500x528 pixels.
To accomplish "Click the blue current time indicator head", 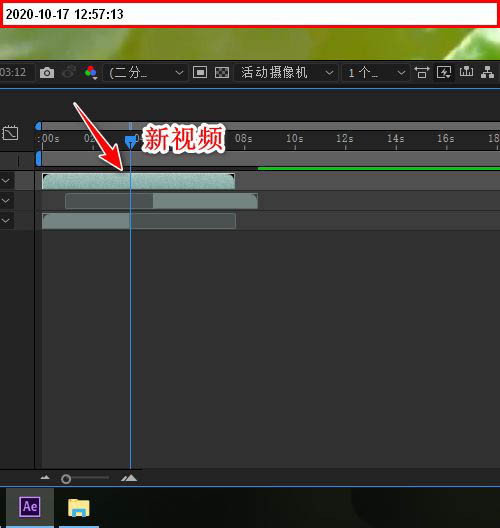I will (130, 141).
